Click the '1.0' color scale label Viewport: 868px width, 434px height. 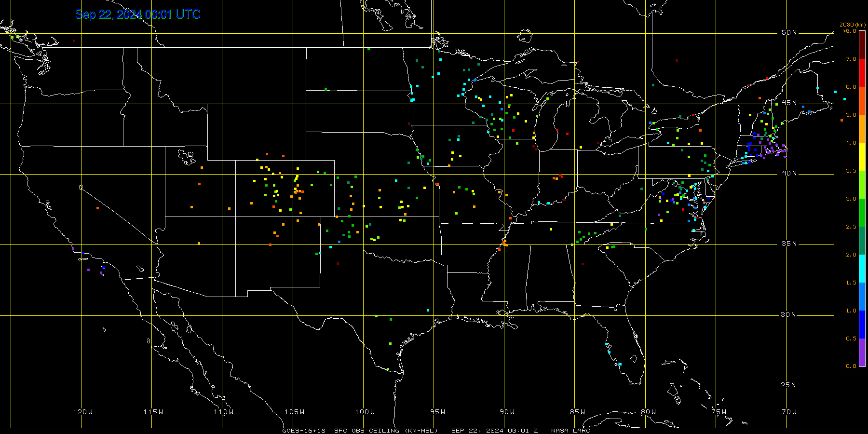(x=851, y=311)
